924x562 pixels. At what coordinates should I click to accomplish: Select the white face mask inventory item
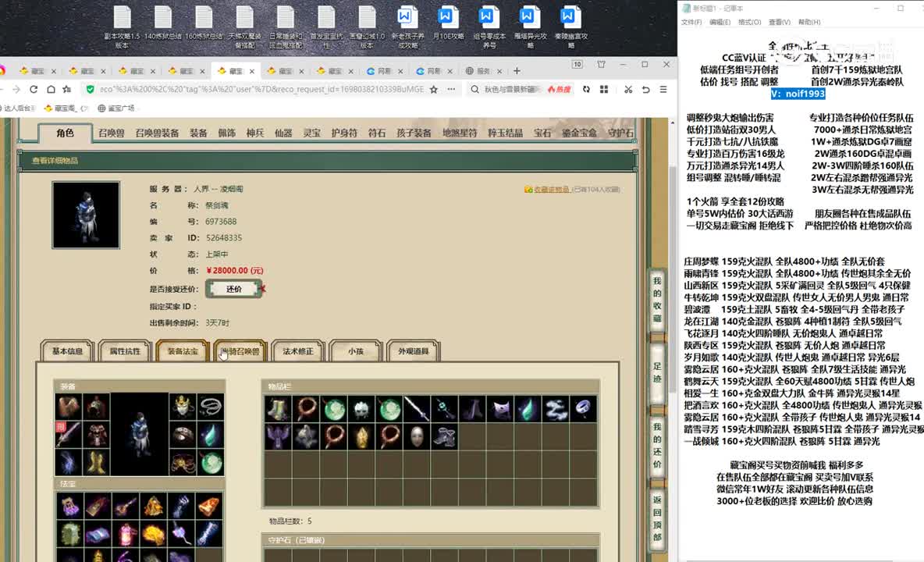[418, 437]
